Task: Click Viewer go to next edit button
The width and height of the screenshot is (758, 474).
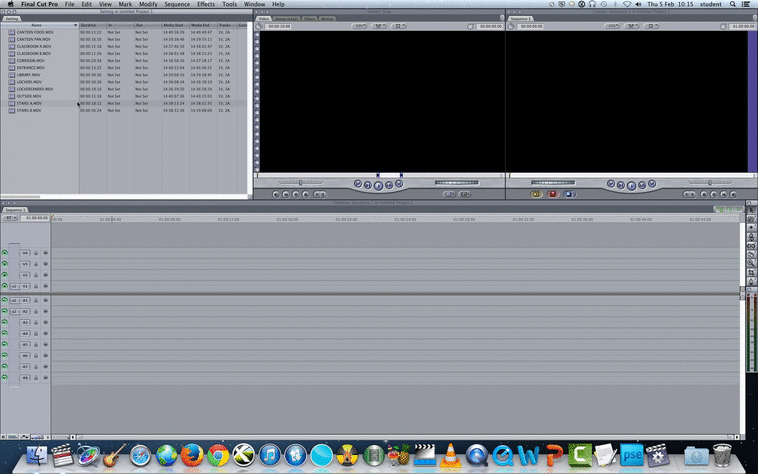Action: click(x=399, y=184)
